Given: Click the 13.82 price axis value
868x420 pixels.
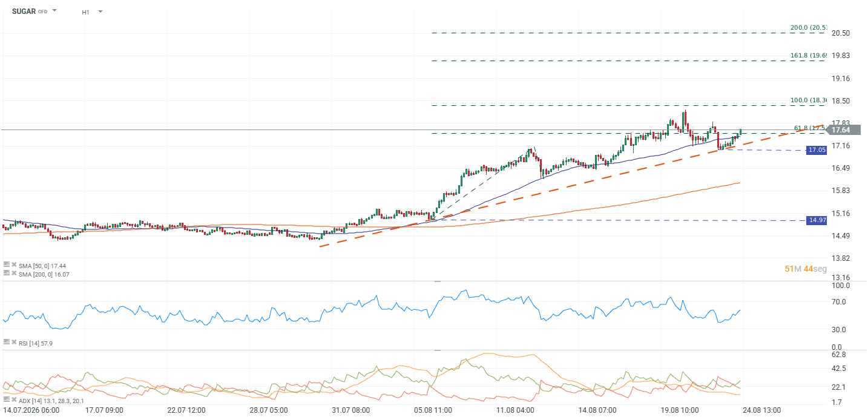Looking at the screenshot, I should pos(841,258).
